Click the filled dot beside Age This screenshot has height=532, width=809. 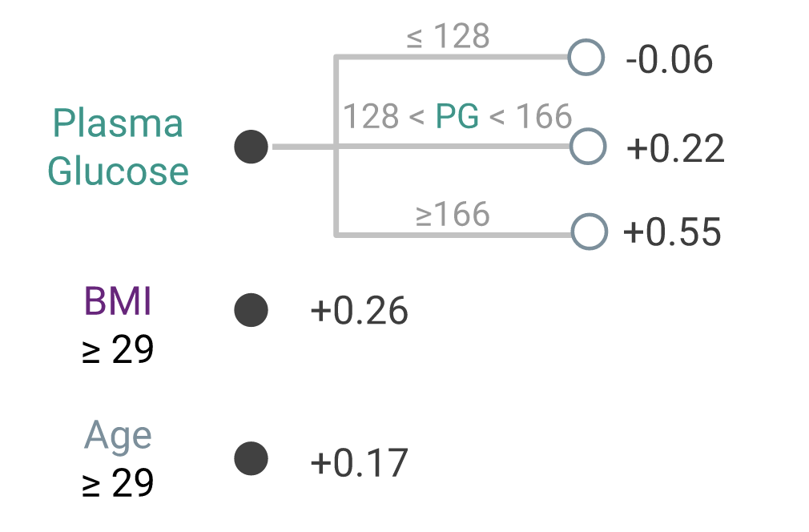[x=251, y=458]
